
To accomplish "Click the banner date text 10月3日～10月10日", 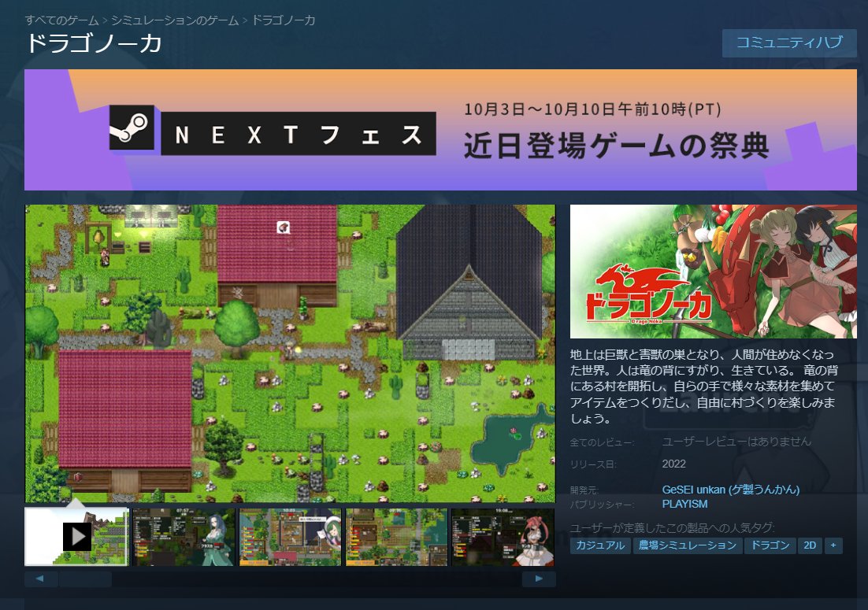I will [593, 109].
